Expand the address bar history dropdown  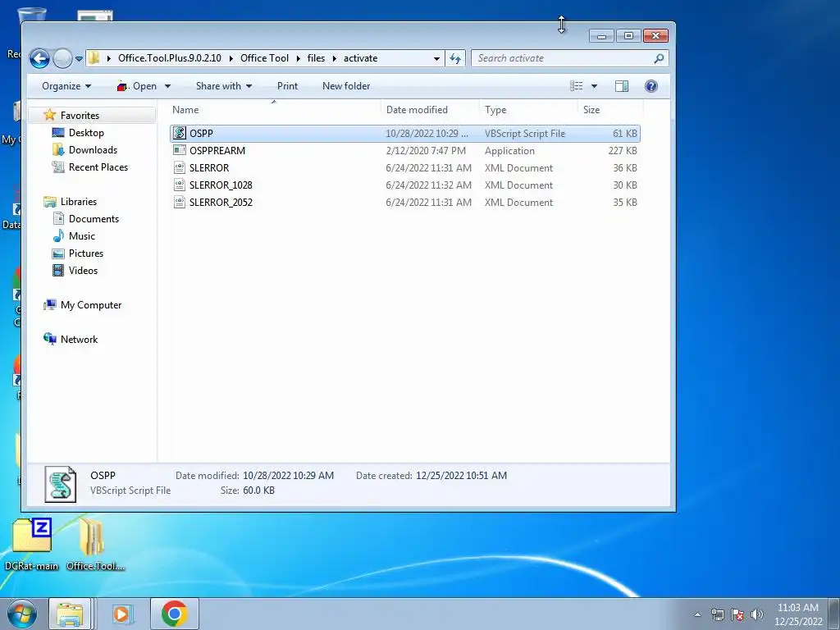pyautogui.click(x=436, y=58)
